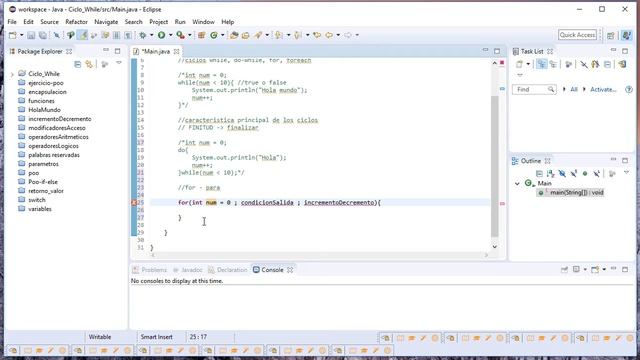640x360 pixels.
Task: Toggle Mark Occurrences in main toolbar
Action: pyautogui.click(x=83, y=35)
